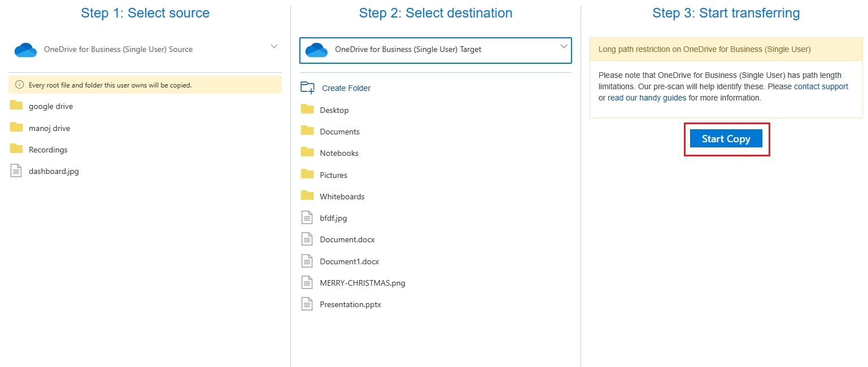Select the bfdf.jpg file name
Viewport: 868px width, 367px height.
[x=333, y=218]
